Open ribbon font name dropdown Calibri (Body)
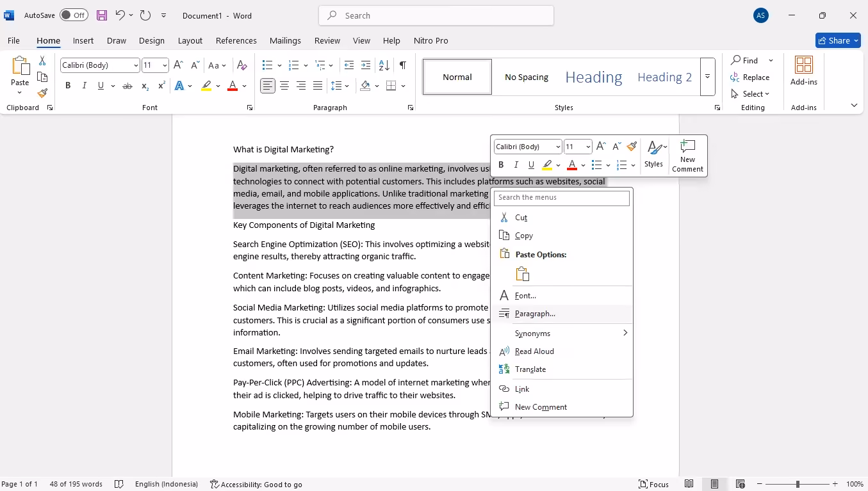868x491 pixels. click(136, 65)
